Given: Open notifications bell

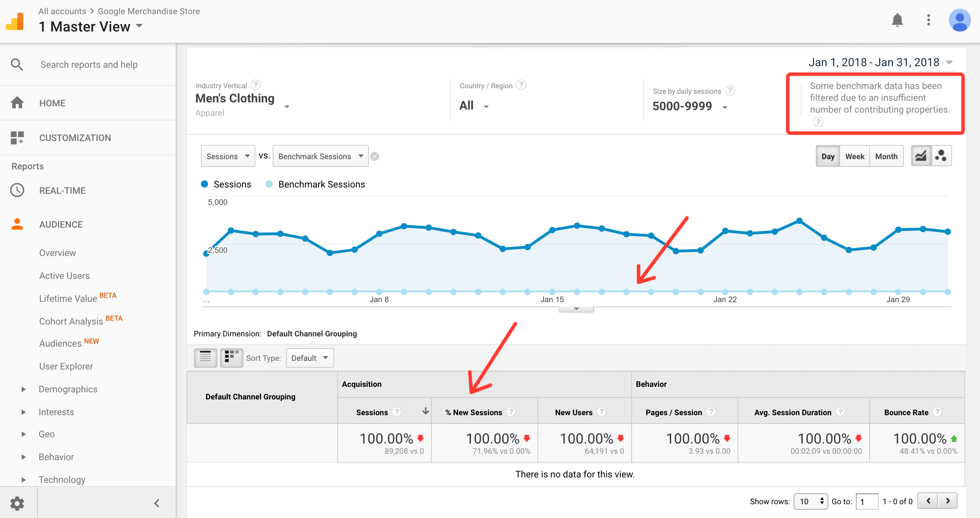Looking at the screenshot, I should (x=897, y=20).
